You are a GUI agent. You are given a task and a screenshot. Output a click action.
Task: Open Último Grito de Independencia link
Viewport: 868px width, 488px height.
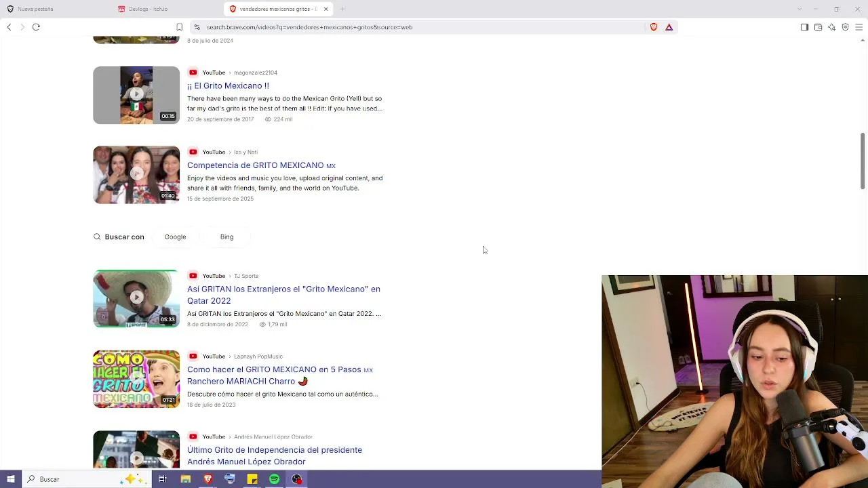click(x=275, y=455)
